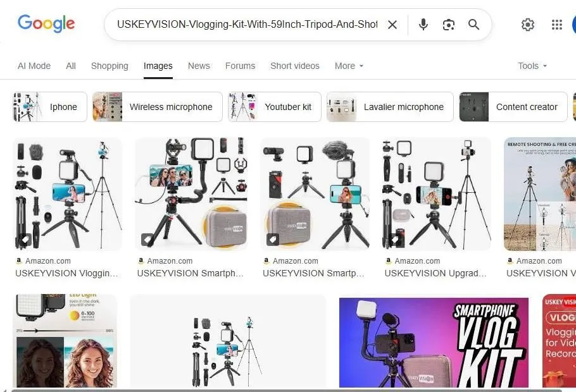Open Google Lens image search
576x392 pixels.
tap(449, 25)
